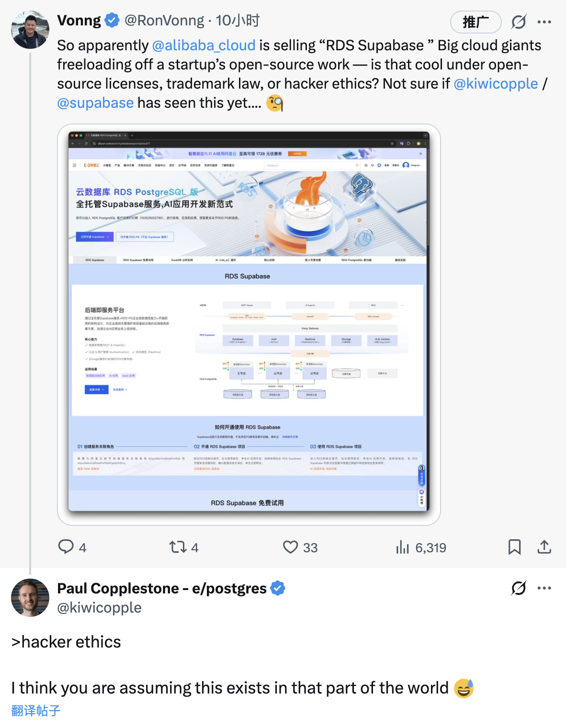
Task: Click the 10小时 post timestamp
Action: 238,21
